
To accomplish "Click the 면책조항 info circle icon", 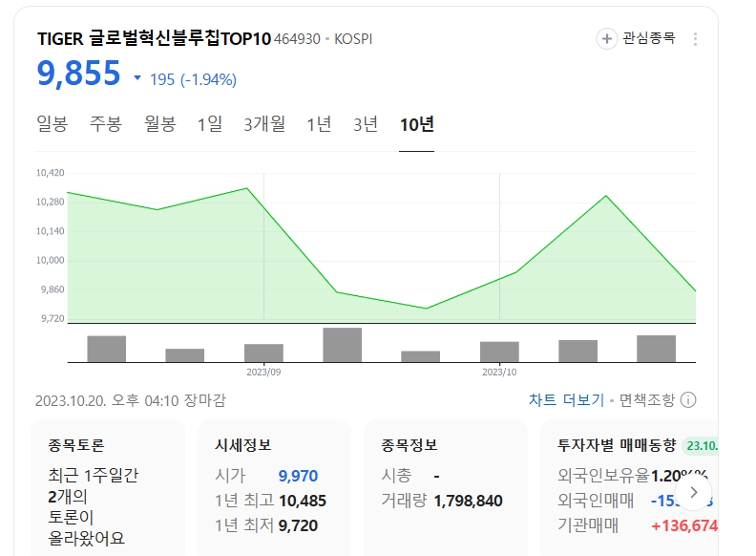I will 688,400.
